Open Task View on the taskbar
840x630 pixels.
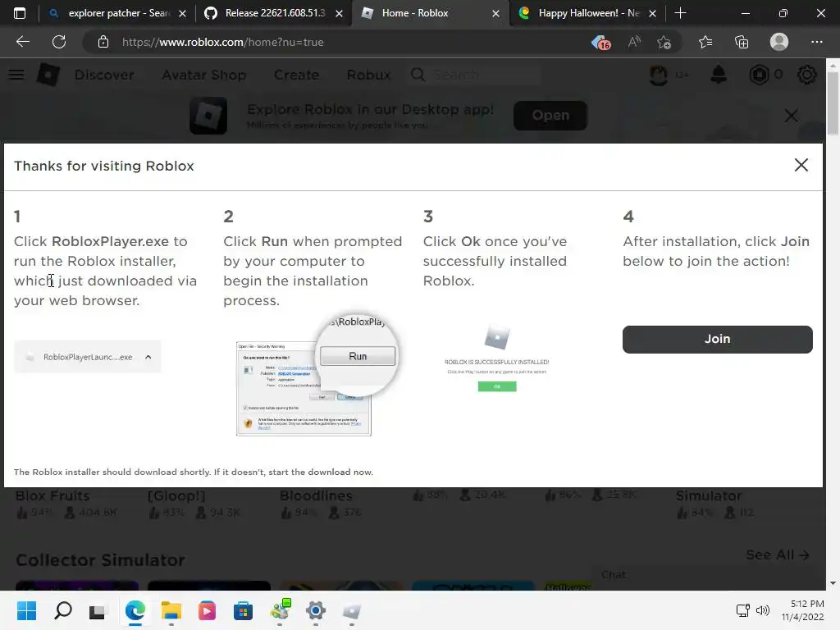tap(98, 610)
